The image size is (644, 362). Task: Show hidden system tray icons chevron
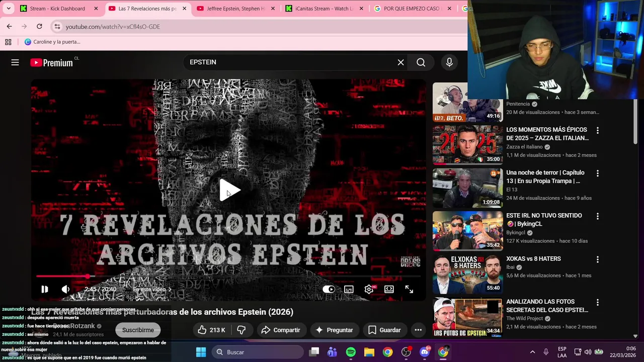tap(532, 352)
